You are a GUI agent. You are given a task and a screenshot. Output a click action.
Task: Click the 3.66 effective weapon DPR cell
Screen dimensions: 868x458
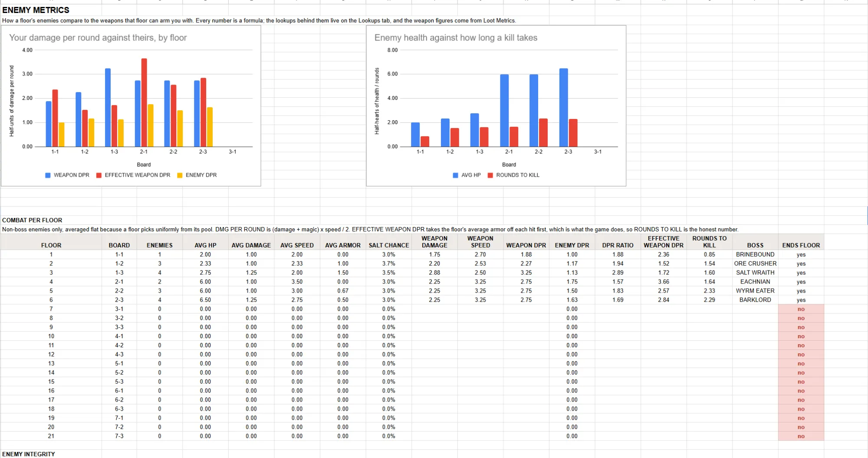[x=664, y=282]
